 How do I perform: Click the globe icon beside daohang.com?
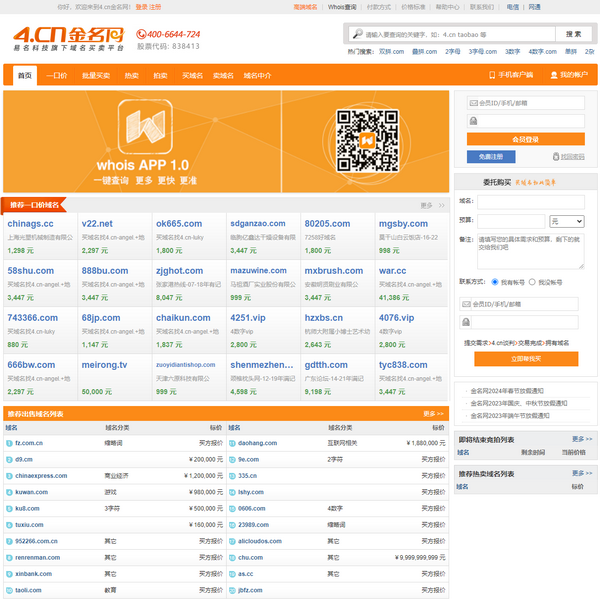(232, 442)
